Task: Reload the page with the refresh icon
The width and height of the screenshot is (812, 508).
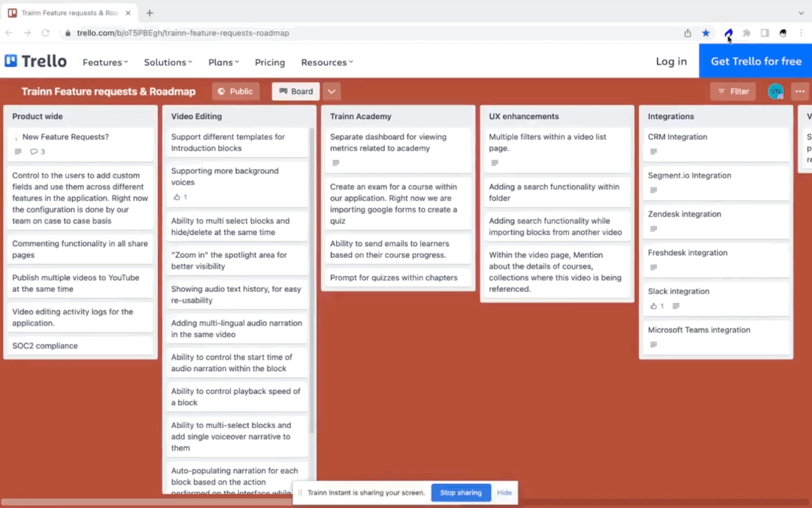Action: [x=46, y=32]
